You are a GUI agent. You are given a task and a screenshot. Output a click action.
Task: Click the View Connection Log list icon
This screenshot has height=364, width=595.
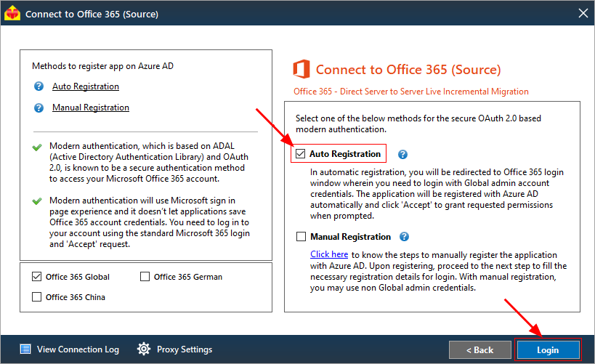point(25,349)
